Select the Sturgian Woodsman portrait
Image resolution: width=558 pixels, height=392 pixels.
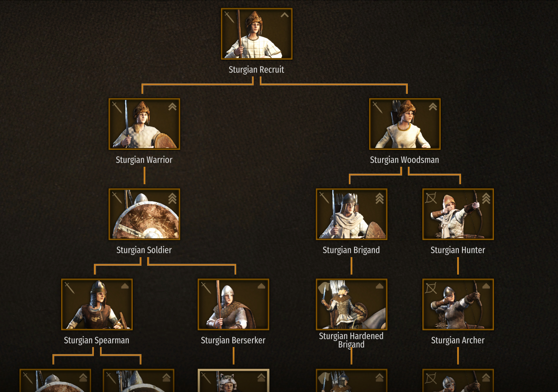405,124
